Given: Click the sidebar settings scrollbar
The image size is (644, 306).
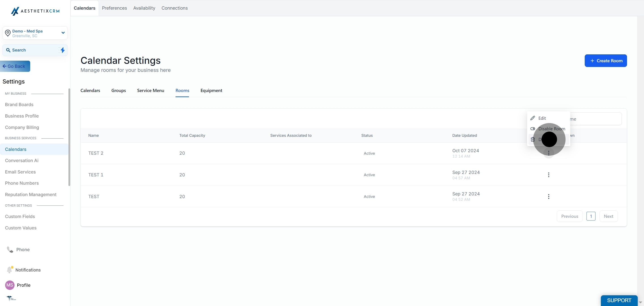Looking at the screenshot, I should tap(69, 137).
